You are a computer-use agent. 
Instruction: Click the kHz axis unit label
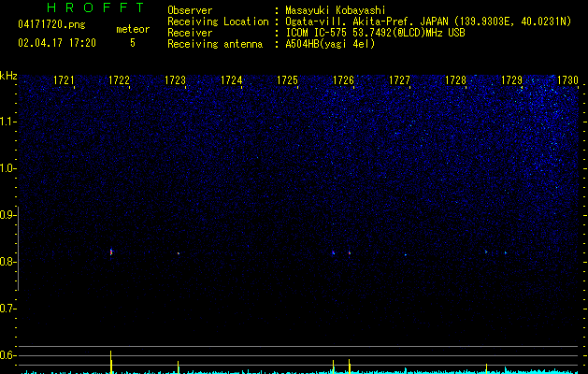tap(8, 76)
